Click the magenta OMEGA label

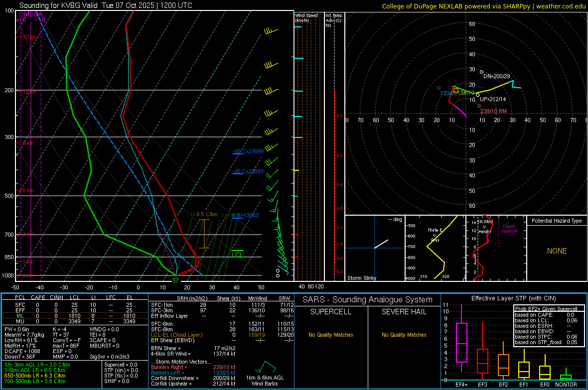coord(30,14)
